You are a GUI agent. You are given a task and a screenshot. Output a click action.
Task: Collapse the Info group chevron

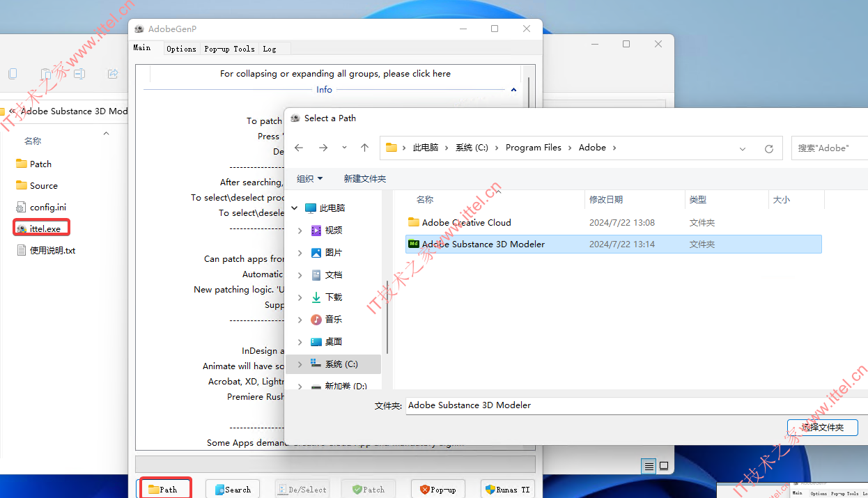click(513, 90)
